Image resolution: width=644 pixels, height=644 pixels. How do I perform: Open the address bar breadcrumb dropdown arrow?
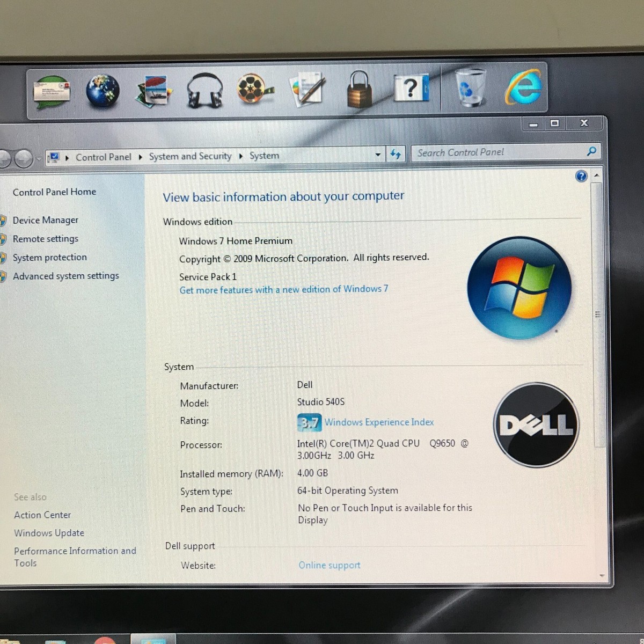tap(379, 154)
